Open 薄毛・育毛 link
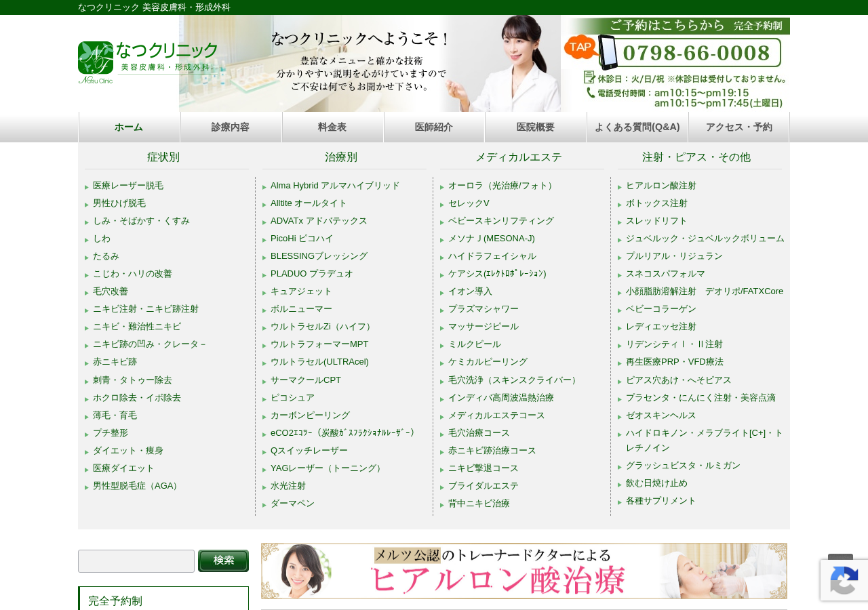The image size is (868, 610). [x=115, y=415]
